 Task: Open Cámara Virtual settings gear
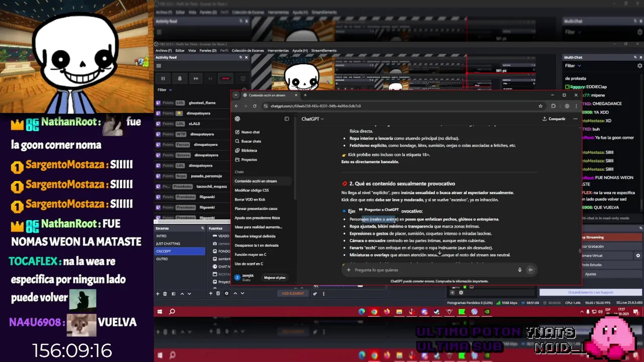click(638, 255)
